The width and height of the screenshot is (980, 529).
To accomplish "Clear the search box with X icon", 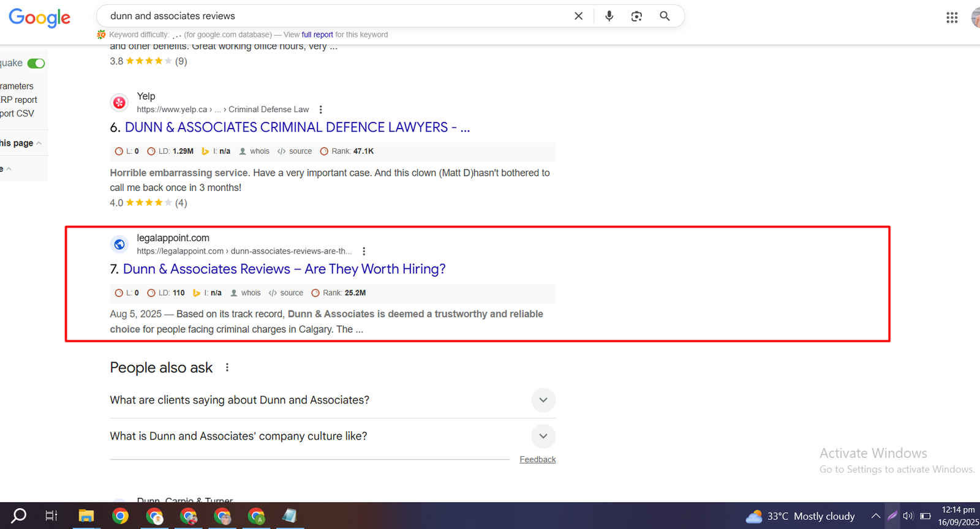I will point(578,16).
